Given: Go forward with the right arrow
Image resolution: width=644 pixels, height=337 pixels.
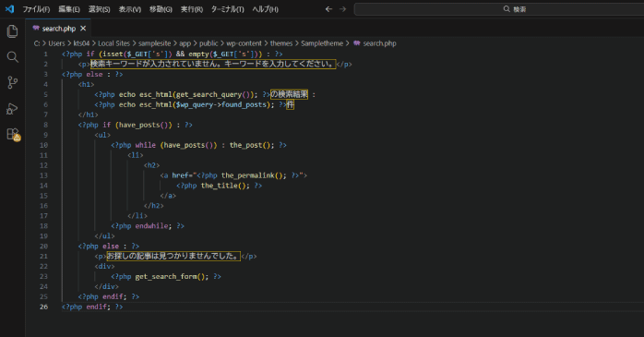Looking at the screenshot, I should point(342,9).
